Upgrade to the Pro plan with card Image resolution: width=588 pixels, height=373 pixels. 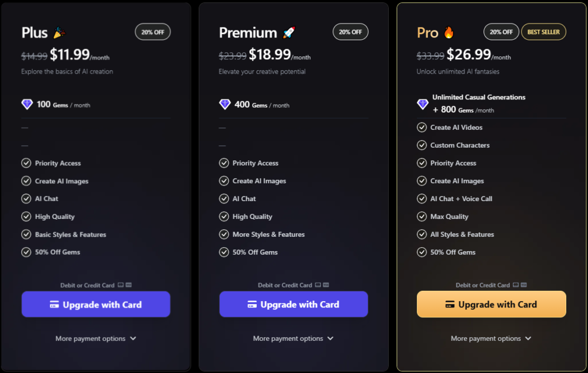coord(492,305)
